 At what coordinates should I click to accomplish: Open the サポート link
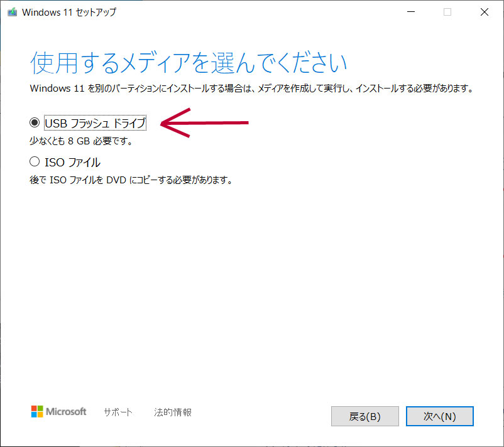point(118,412)
